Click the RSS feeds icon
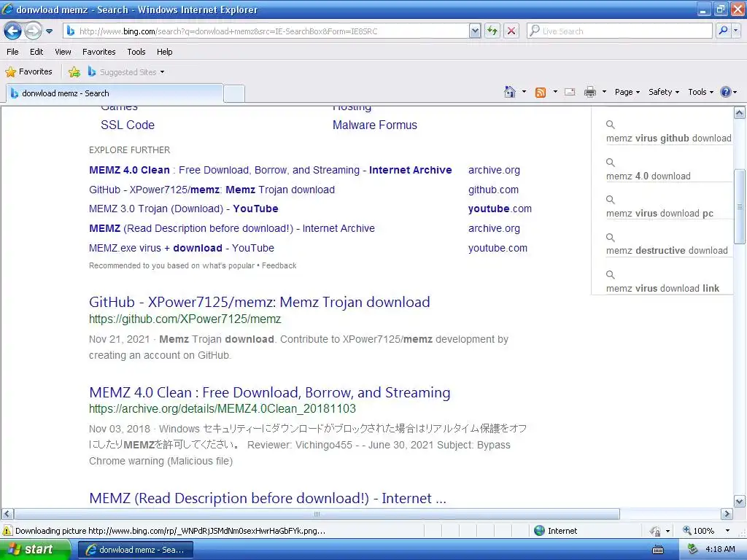747x560 pixels. click(x=541, y=93)
